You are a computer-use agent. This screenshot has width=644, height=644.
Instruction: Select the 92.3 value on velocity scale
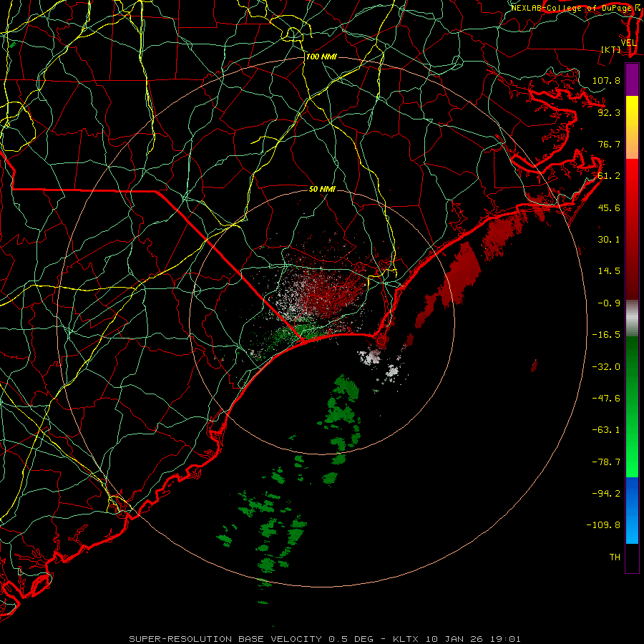[x=609, y=112]
